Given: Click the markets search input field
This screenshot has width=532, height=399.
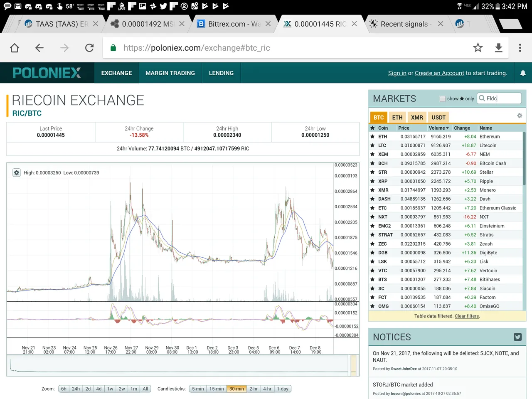Looking at the screenshot, I should click(x=499, y=99).
